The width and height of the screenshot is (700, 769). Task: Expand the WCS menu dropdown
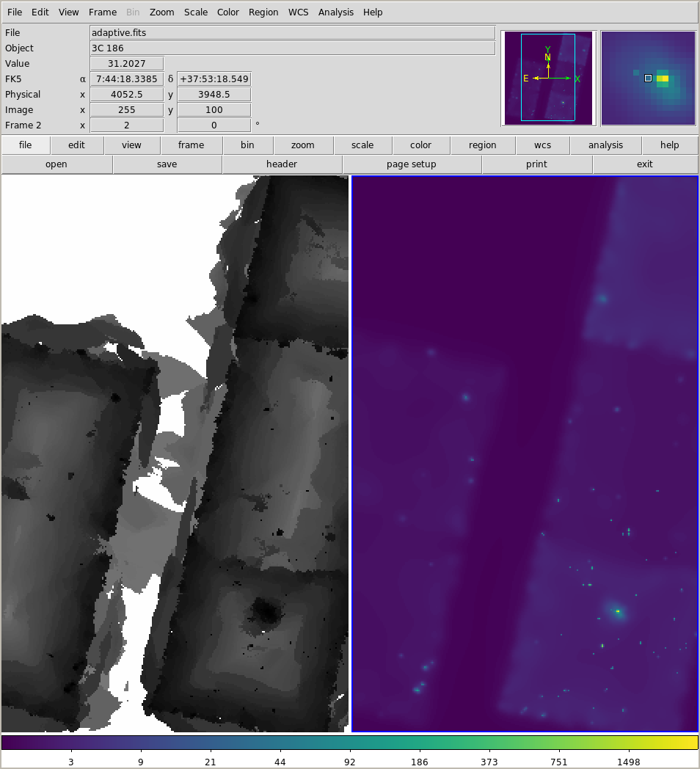[x=298, y=12]
